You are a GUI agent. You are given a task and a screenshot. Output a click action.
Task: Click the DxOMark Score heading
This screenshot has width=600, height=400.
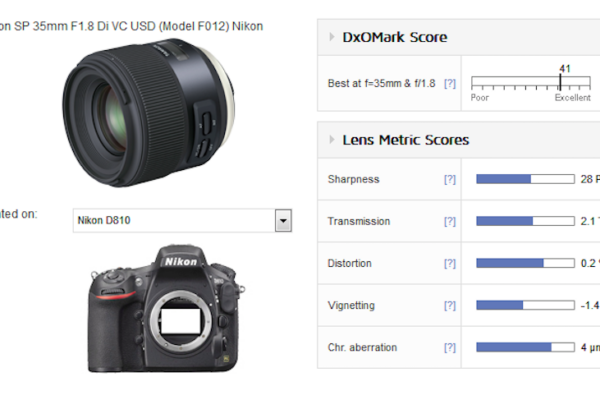pyautogui.click(x=395, y=37)
